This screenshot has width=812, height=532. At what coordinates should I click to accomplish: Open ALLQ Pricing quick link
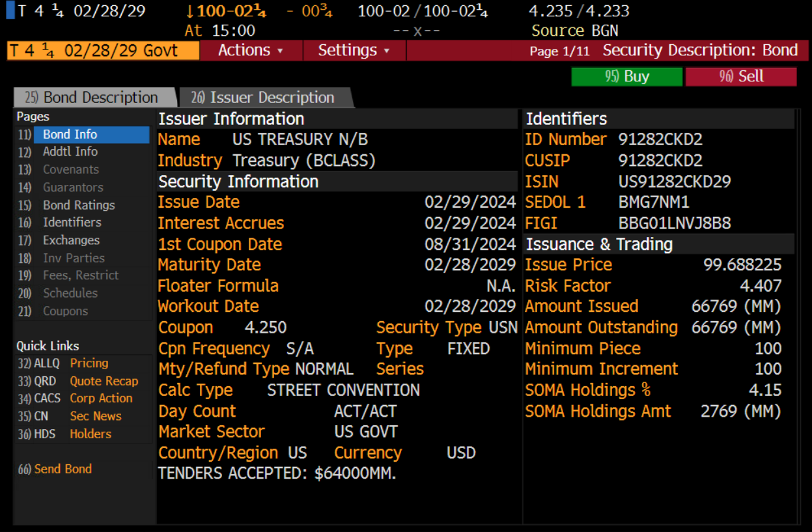(x=89, y=363)
